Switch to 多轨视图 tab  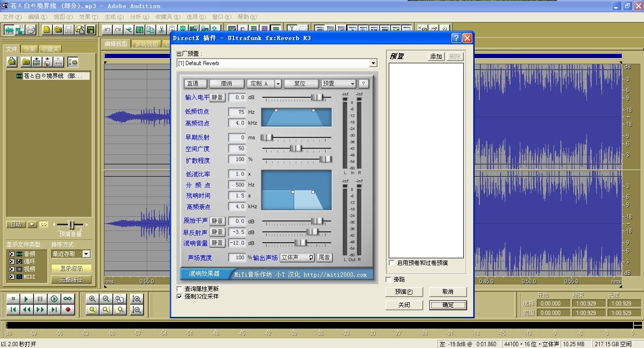pos(146,44)
